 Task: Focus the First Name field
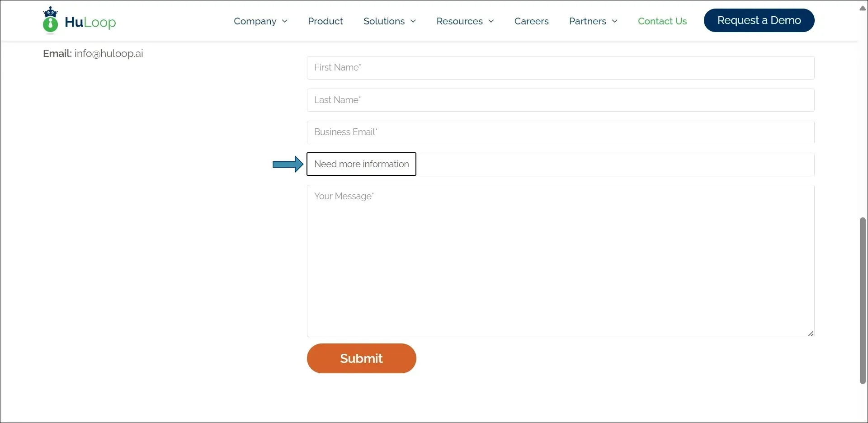[560, 68]
